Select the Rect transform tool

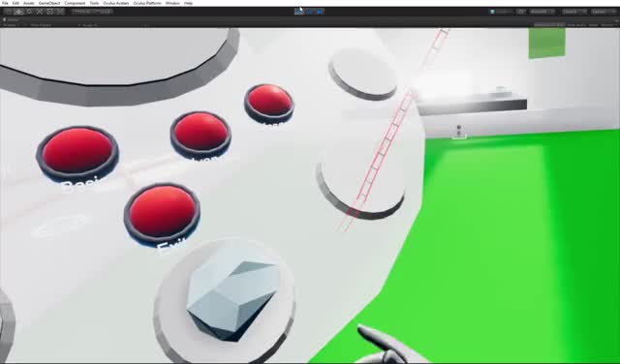49,12
